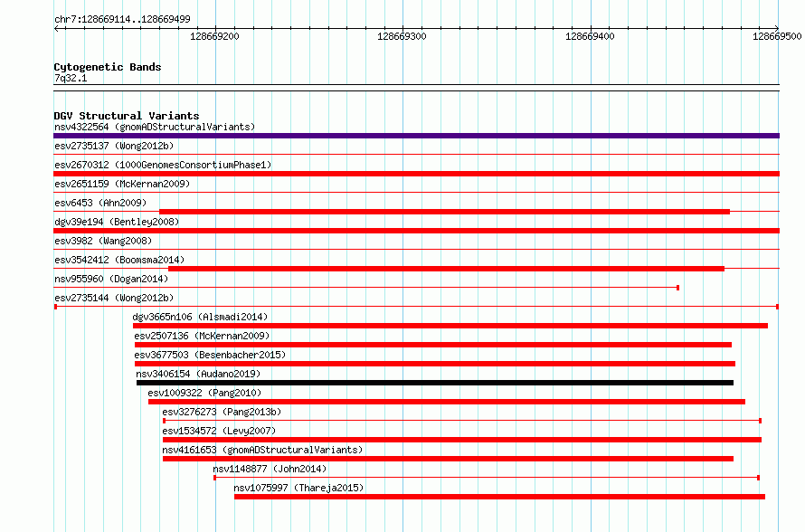Click the esv2507136 red variant bar
The width and height of the screenshot is (805, 532).
coord(433,345)
